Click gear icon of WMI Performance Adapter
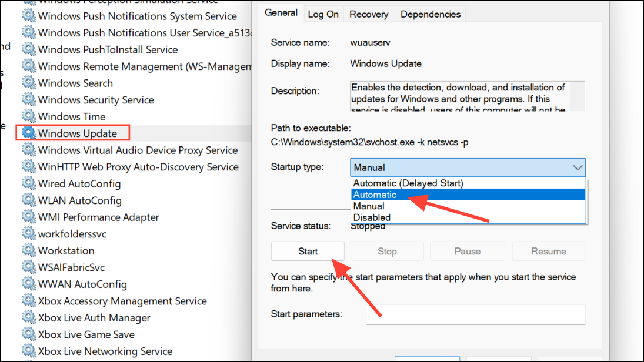Image resolution: width=644 pixels, height=362 pixels. (x=29, y=217)
